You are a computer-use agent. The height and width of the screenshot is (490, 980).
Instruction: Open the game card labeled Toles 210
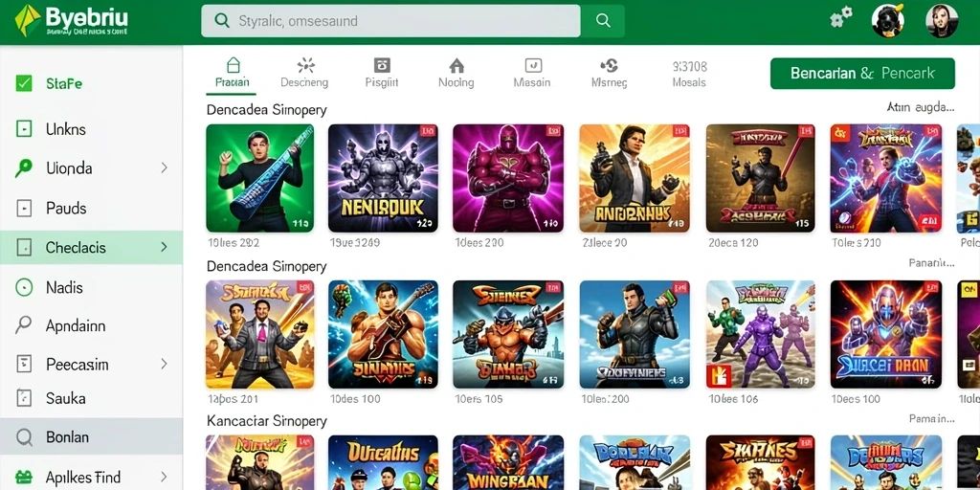pos(885,178)
